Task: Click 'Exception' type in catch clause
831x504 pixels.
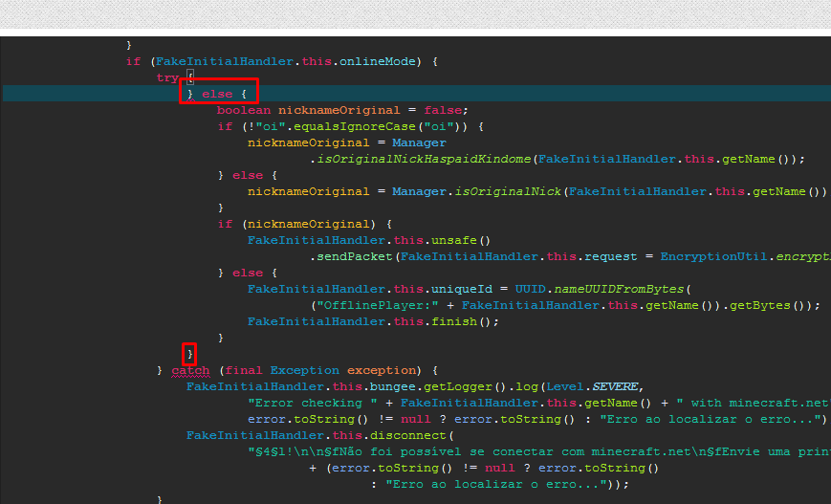Action: tap(305, 370)
